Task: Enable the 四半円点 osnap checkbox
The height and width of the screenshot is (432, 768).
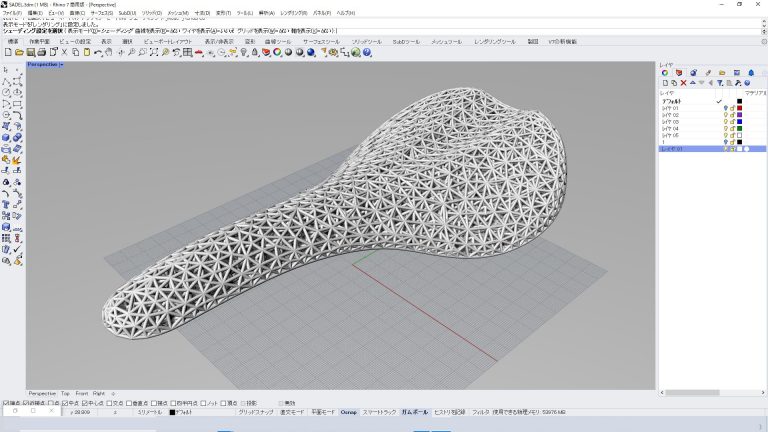Action: (x=173, y=403)
